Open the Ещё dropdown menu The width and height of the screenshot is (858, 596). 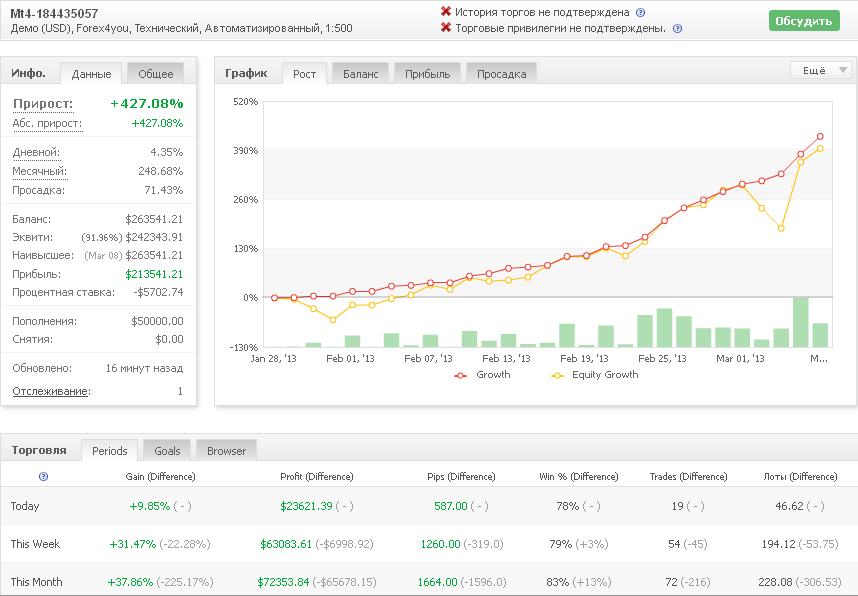tap(820, 70)
